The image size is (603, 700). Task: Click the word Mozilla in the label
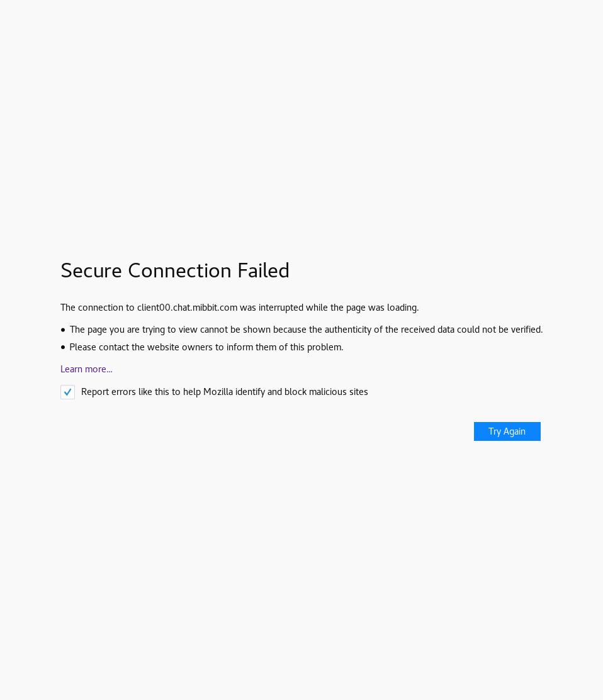pyautogui.click(x=218, y=392)
